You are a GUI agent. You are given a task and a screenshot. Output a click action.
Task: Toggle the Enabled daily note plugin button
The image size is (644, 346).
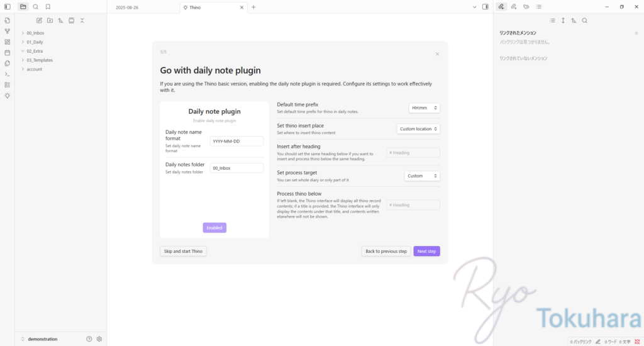click(214, 228)
